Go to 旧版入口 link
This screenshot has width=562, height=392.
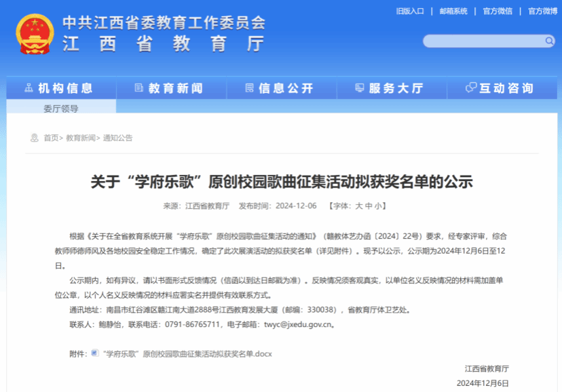(x=410, y=12)
